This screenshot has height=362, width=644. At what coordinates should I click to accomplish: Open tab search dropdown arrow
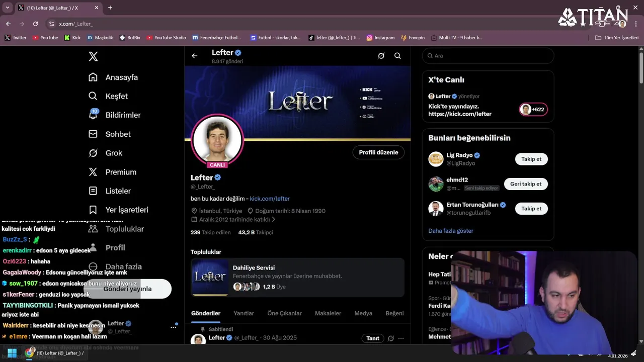coord(7,8)
